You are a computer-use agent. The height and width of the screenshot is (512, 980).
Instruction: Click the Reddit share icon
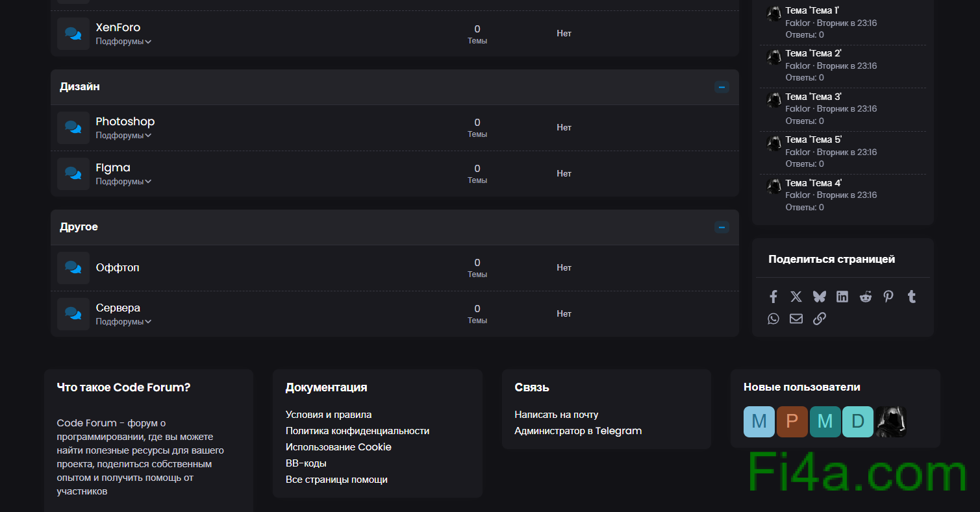pos(866,297)
